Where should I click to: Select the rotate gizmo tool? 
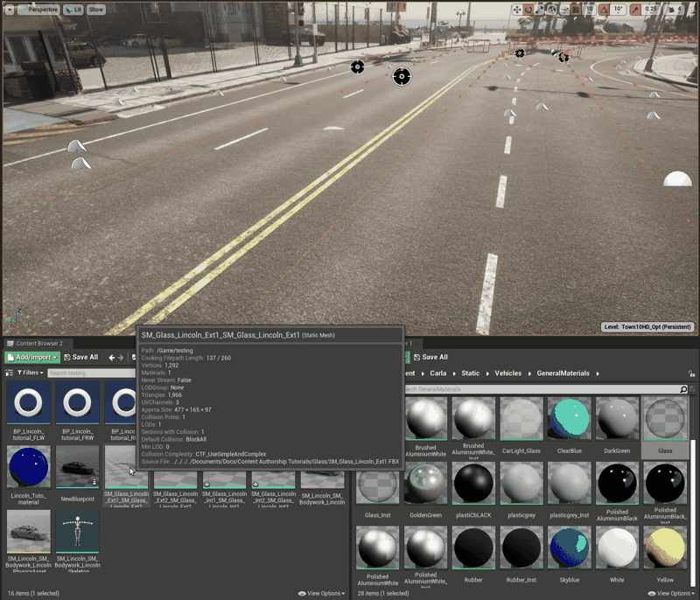[x=528, y=10]
